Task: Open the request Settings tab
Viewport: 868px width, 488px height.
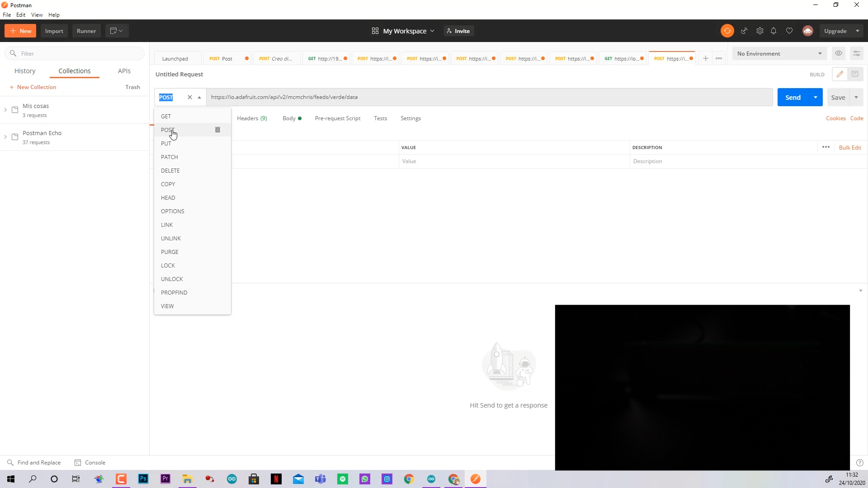Action: pos(410,118)
